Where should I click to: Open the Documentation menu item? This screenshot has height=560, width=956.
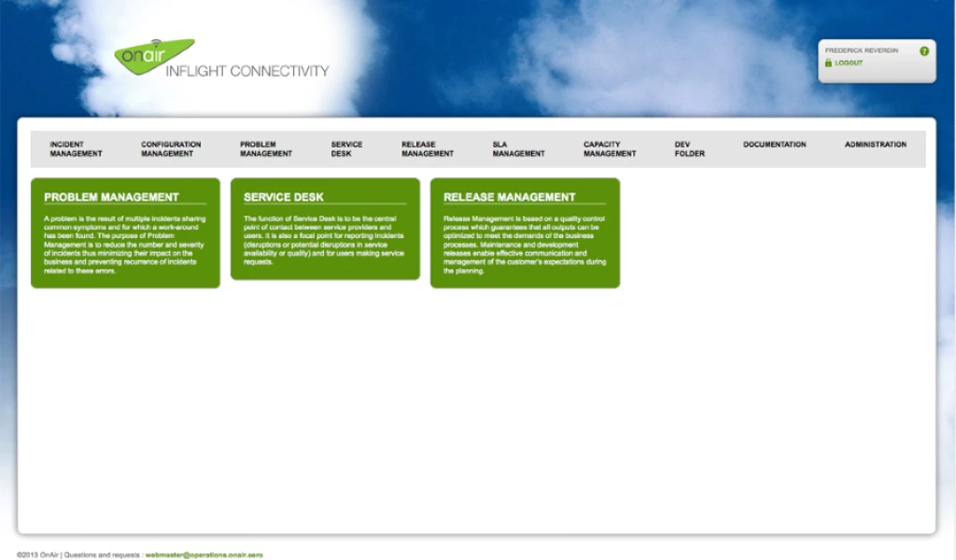[774, 145]
